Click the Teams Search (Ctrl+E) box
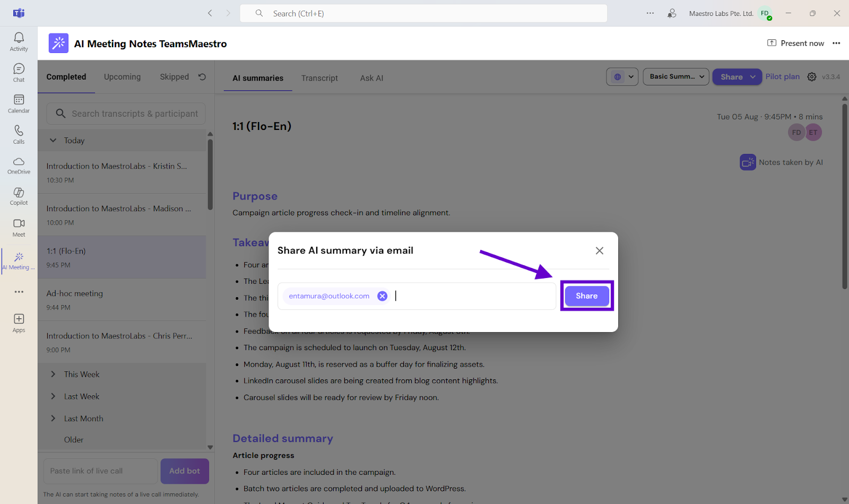 pos(423,13)
